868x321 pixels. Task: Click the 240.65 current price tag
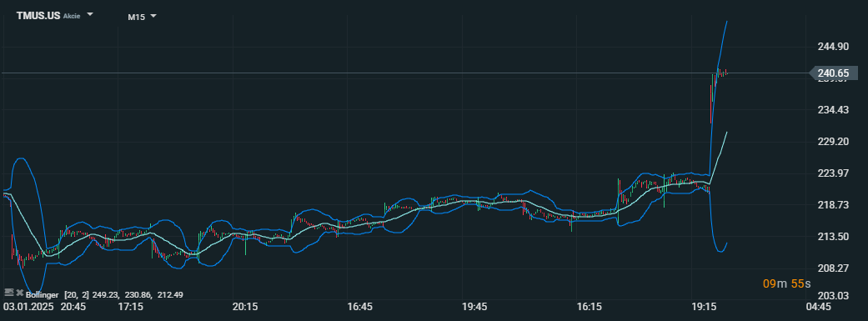(833, 73)
